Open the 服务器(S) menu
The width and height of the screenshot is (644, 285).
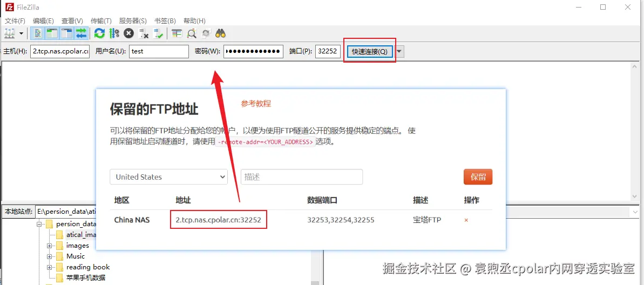click(133, 21)
